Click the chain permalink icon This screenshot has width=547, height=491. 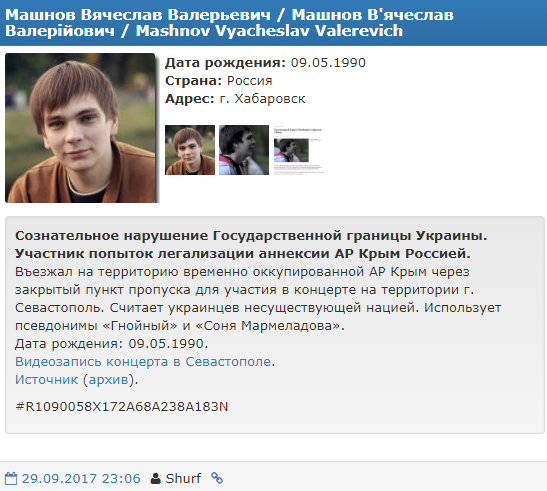(217, 478)
